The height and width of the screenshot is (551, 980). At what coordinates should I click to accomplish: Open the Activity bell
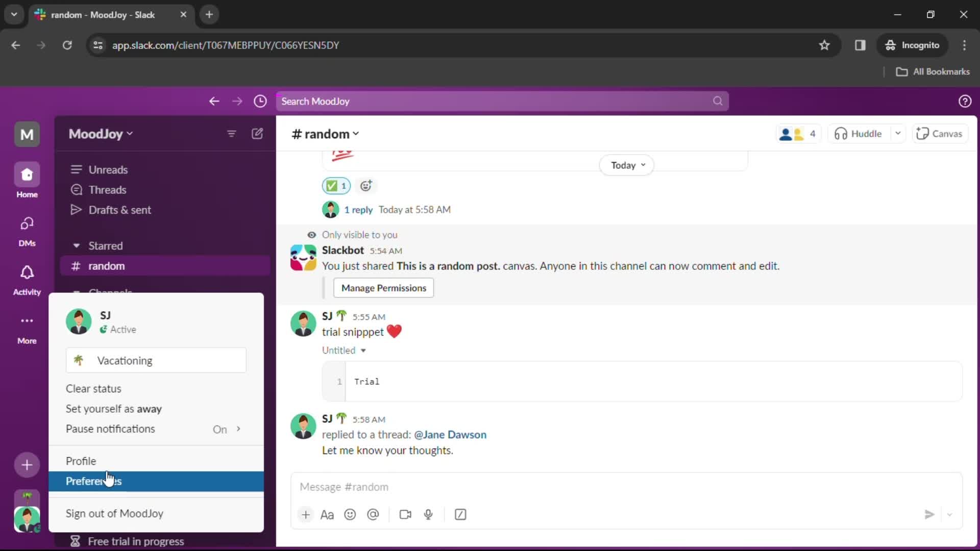pyautogui.click(x=27, y=280)
